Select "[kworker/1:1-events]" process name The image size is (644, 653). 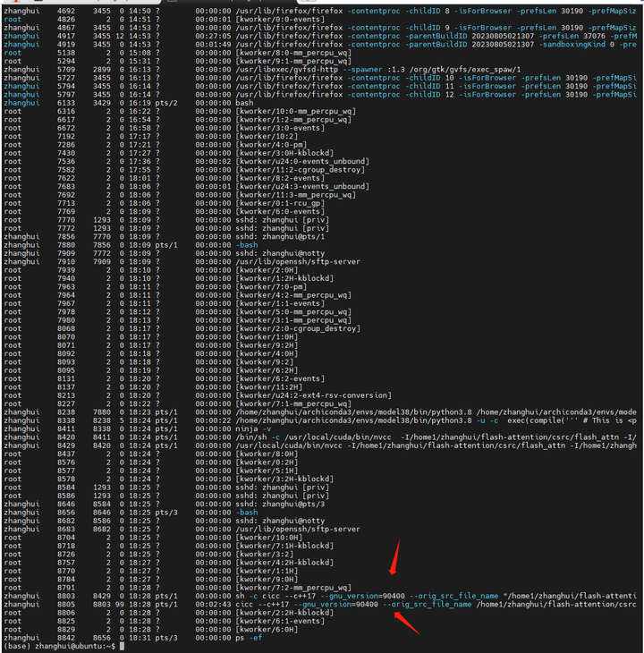pos(280,303)
